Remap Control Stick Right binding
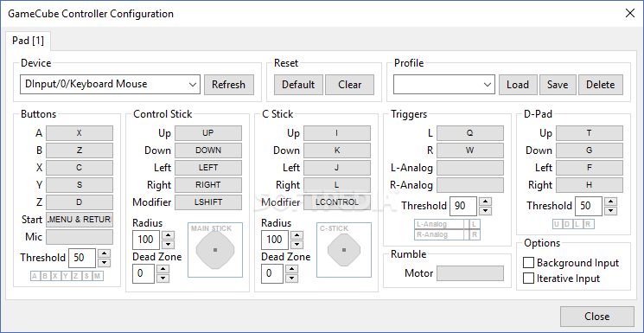644x333 pixels. click(208, 185)
